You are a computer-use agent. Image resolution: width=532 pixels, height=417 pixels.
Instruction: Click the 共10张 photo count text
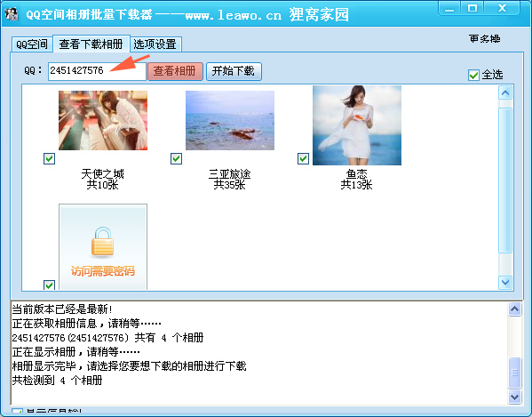pos(102,185)
